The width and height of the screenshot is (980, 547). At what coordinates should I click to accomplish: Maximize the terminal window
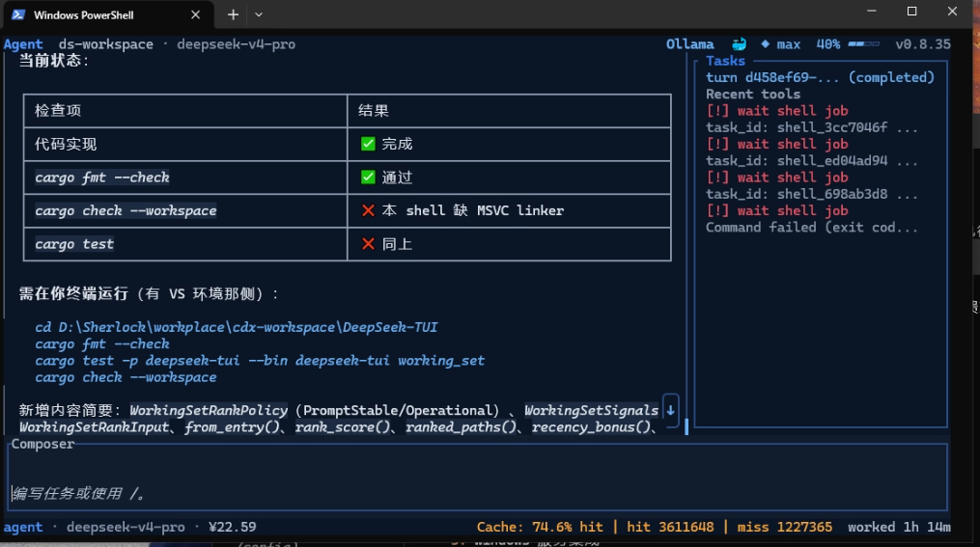[x=911, y=12]
